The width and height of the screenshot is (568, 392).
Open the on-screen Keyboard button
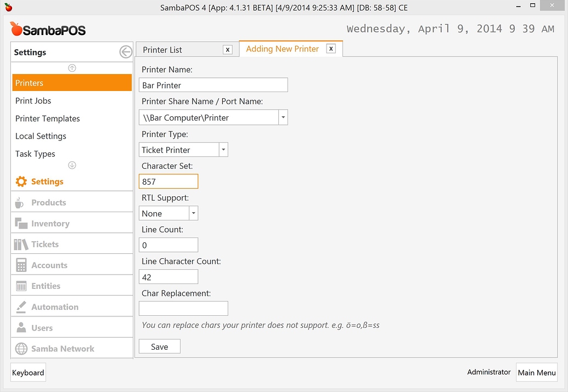pos(28,372)
